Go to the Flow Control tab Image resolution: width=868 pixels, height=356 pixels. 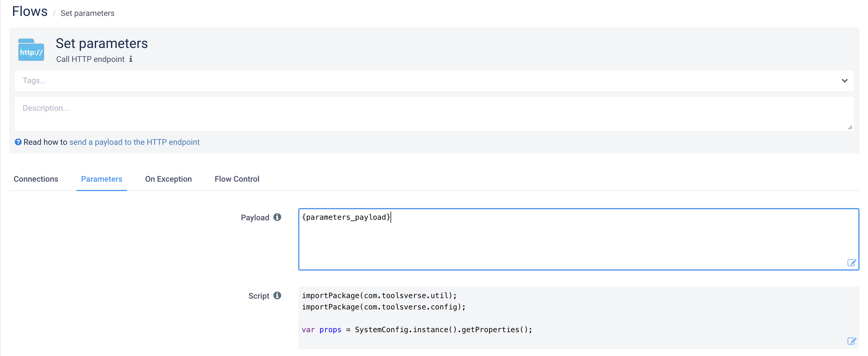pyautogui.click(x=237, y=179)
